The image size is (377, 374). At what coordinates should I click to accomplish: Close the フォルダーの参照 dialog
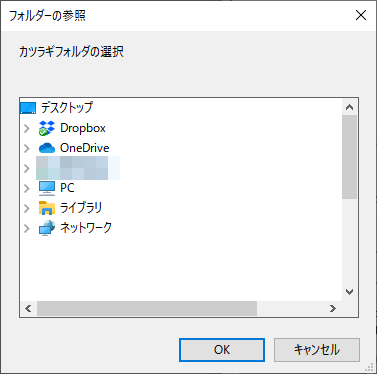click(361, 15)
